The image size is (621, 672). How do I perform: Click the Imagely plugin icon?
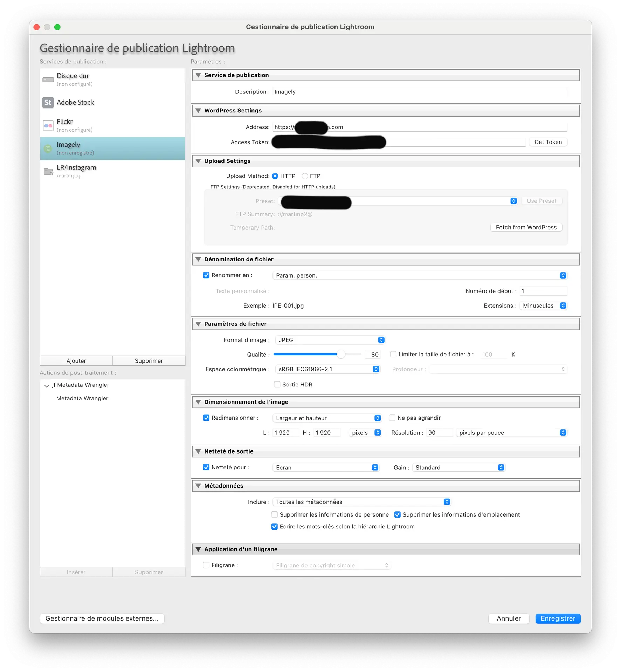(48, 148)
